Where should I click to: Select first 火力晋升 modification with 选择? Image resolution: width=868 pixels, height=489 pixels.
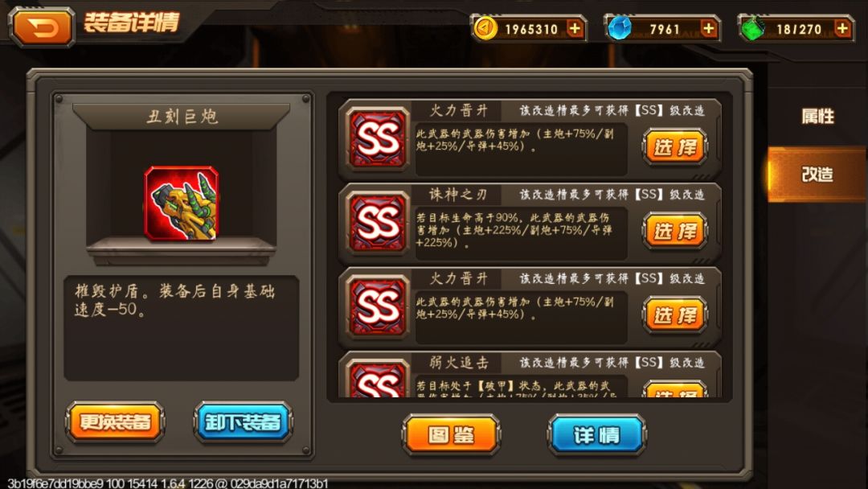click(675, 147)
